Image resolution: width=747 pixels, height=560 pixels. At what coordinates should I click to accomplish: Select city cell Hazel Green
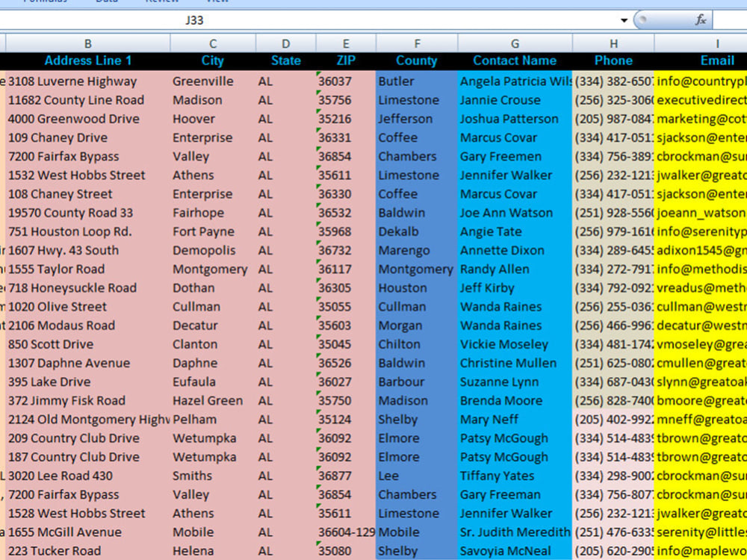[213, 401]
